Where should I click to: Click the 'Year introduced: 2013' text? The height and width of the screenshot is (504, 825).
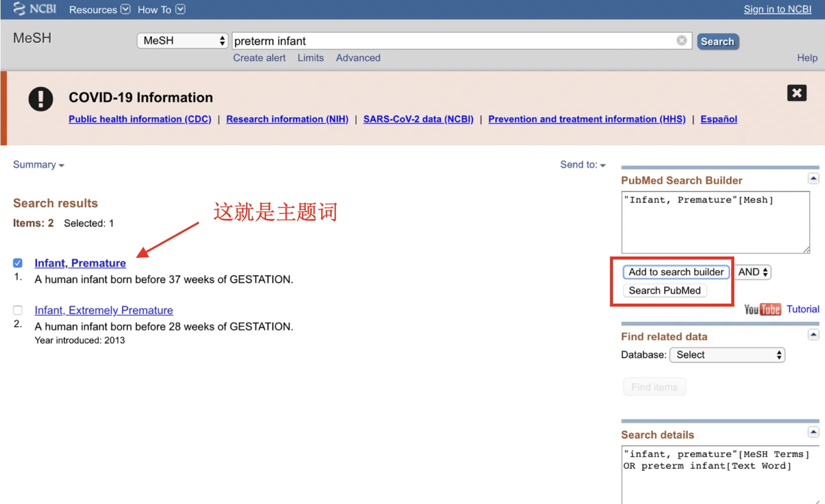click(x=80, y=341)
